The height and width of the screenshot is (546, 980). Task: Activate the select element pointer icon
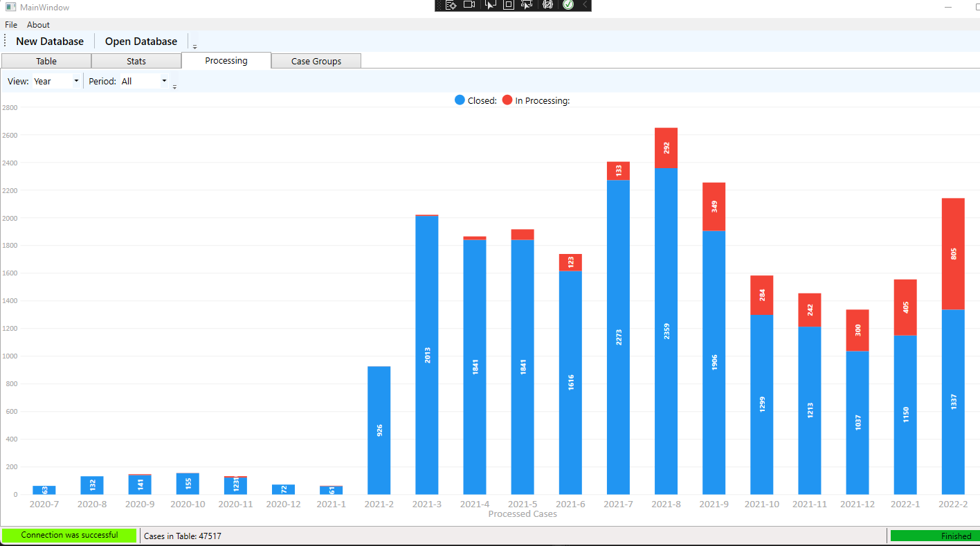491,5
